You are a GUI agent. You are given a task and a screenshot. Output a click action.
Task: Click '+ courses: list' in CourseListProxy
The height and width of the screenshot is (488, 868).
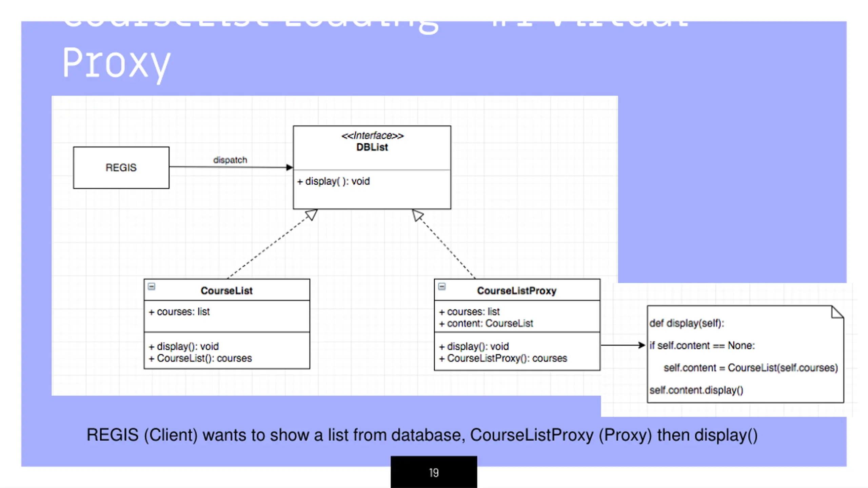pos(469,311)
